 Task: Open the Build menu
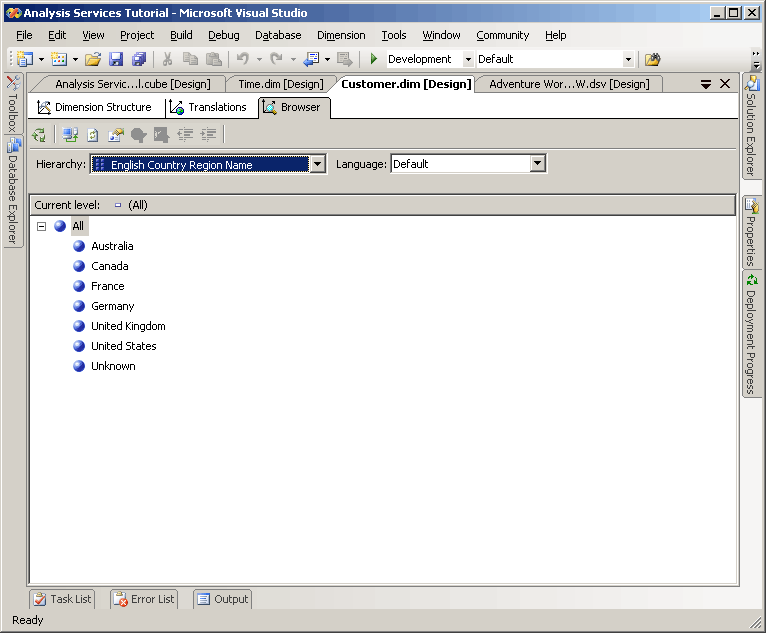point(181,35)
